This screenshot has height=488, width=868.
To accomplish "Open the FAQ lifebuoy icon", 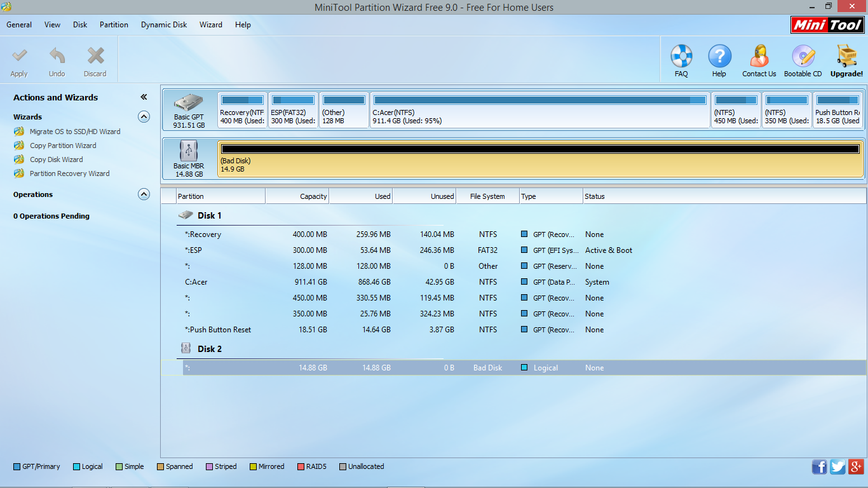I will [681, 56].
